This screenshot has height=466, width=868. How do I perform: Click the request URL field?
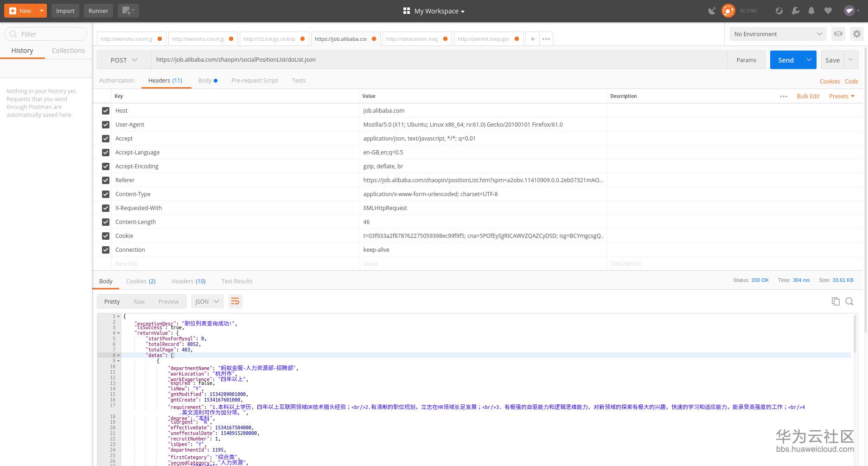point(439,60)
